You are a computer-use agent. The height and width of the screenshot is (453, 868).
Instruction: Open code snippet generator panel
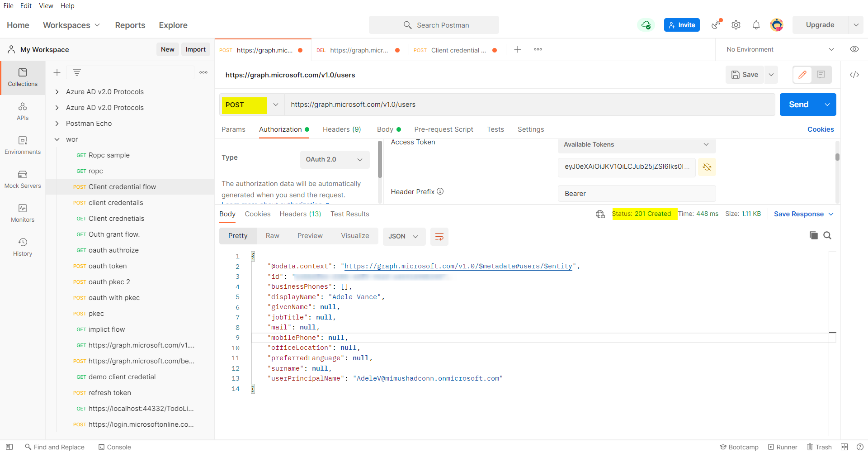click(854, 75)
